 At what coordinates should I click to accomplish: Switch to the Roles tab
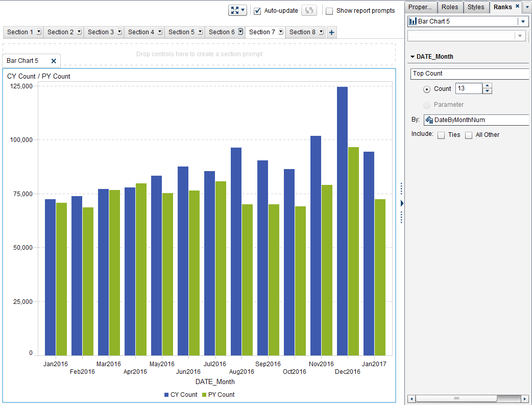[450, 7]
